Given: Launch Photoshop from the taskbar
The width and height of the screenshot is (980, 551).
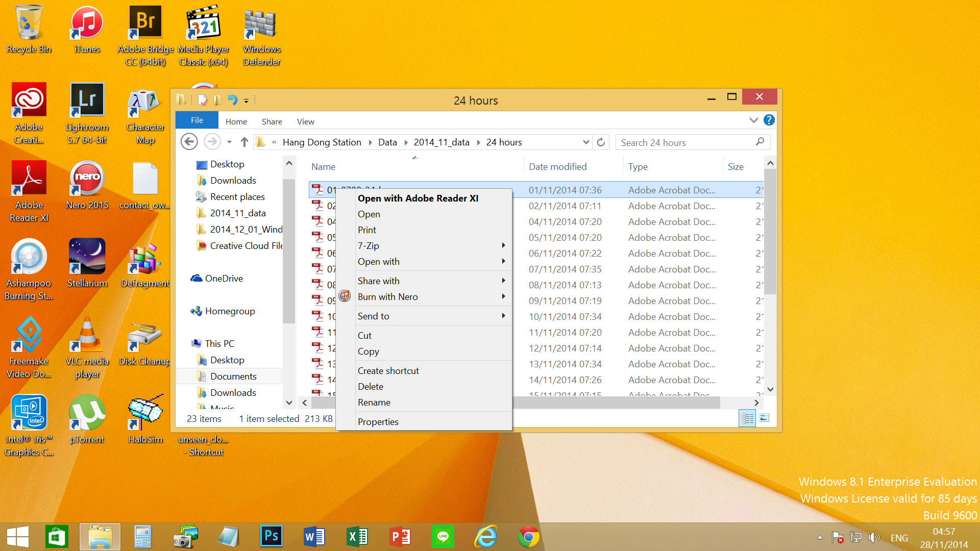Looking at the screenshot, I should tap(271, 537).
